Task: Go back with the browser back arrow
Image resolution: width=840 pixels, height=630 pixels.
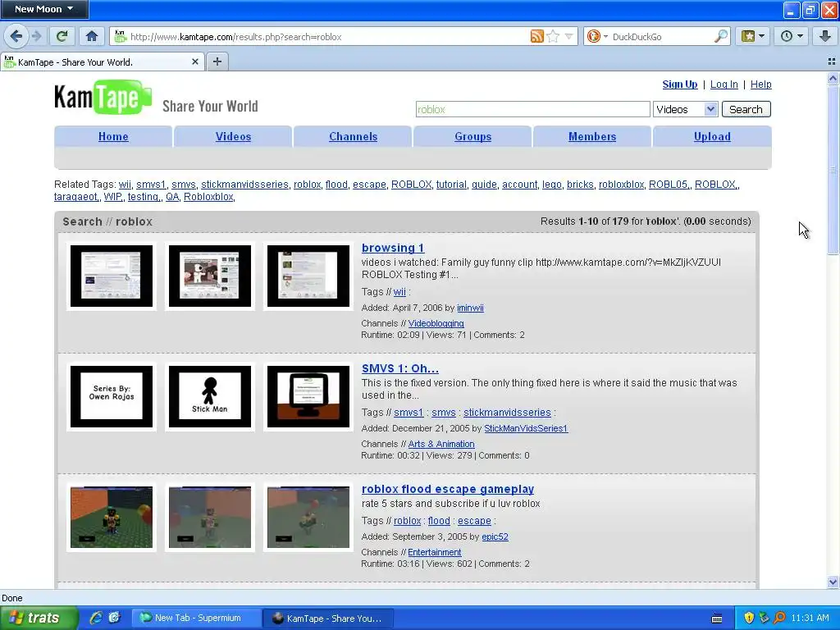Action: 16,36
